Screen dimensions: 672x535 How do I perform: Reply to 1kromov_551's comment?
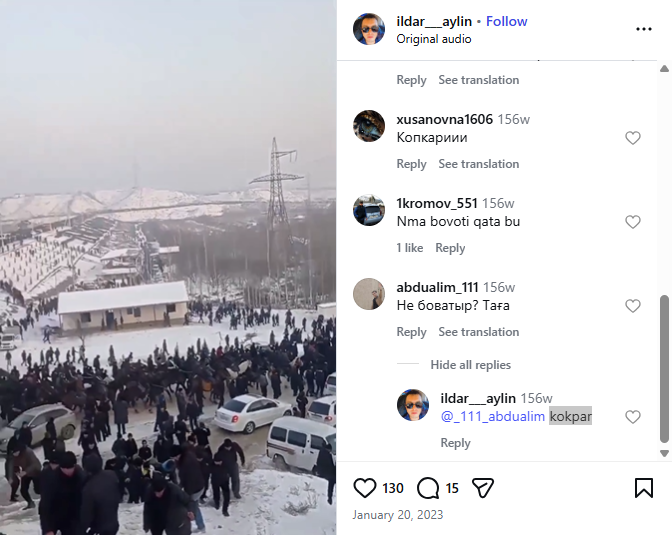[450, 248]
